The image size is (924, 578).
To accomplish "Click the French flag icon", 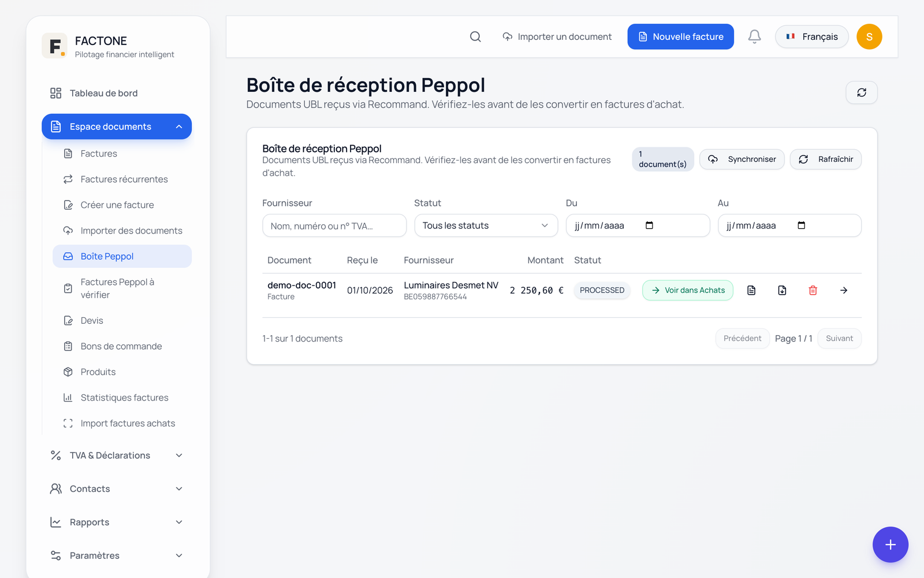I will pyautogui.click(x=791, y=36).
